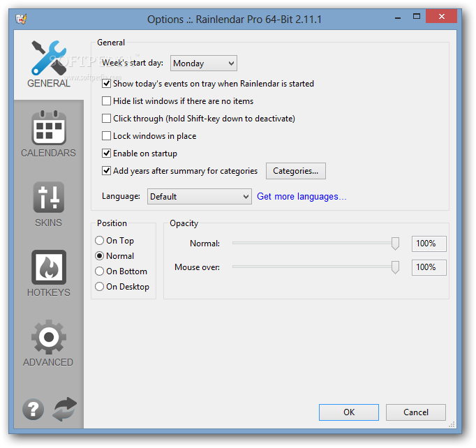Toggle Enable on startup checkbox
The image size is (476, 448).
(106, 154)
